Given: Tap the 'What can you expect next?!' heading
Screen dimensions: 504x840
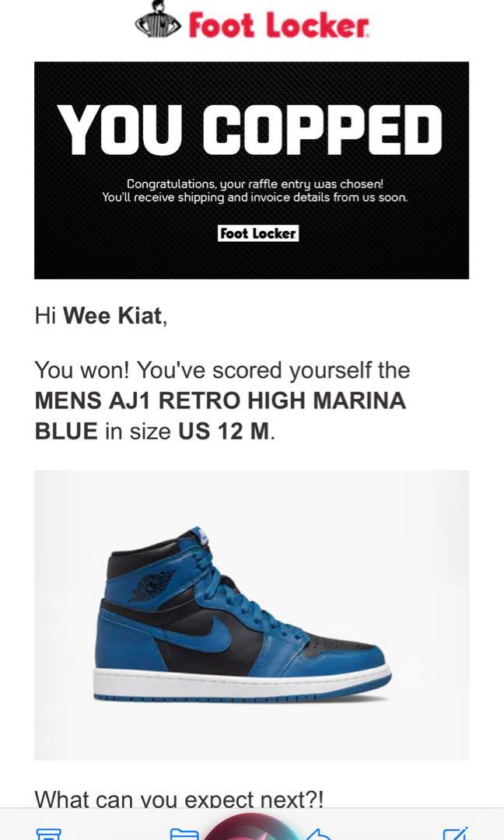Looking at the screenshot, I should coord(179,800).
